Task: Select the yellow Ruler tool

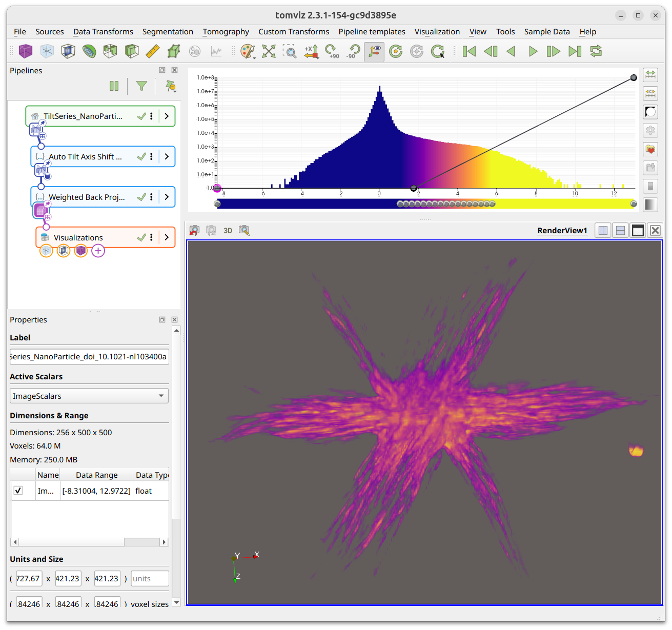Action: 153,51
